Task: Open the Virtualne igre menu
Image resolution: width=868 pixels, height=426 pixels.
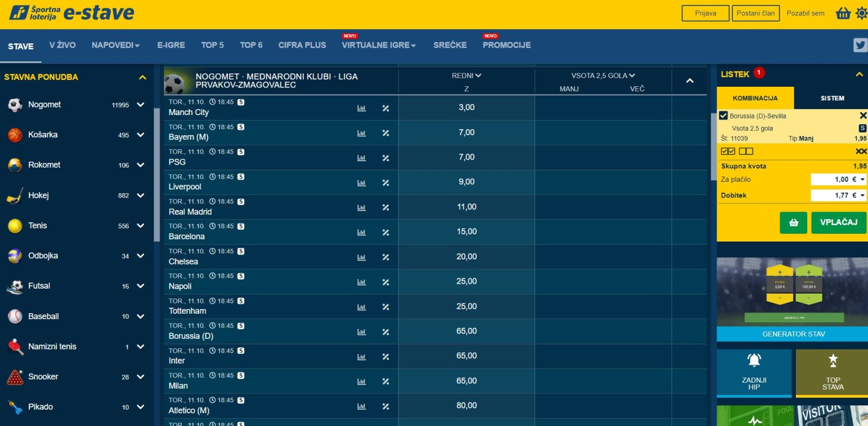Action: pos(378,45)
